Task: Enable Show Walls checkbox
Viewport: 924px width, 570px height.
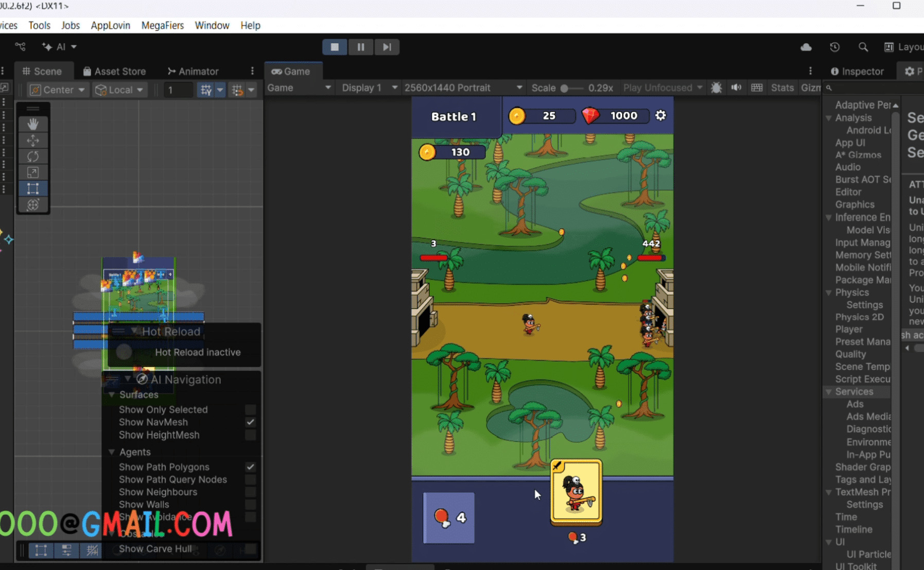Action: (251, 505)
